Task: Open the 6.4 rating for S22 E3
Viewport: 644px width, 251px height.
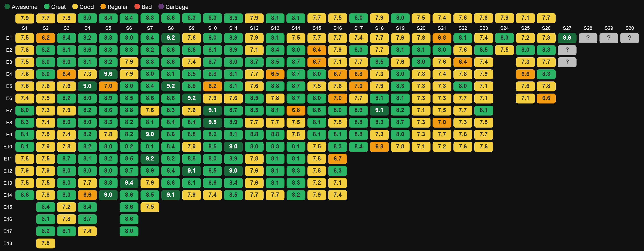Action: coord(463,62)
